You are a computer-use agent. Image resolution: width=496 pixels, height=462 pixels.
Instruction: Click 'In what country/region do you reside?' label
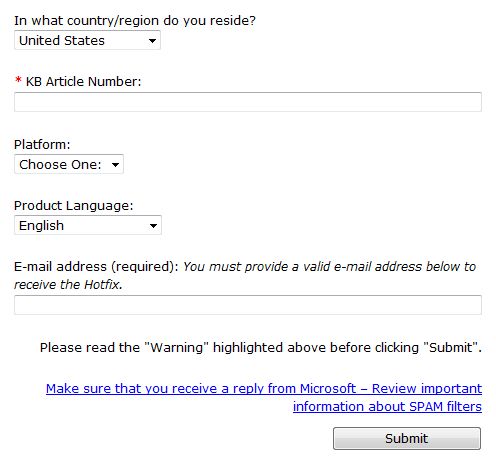pyautogui.click(x=135, y=21)
